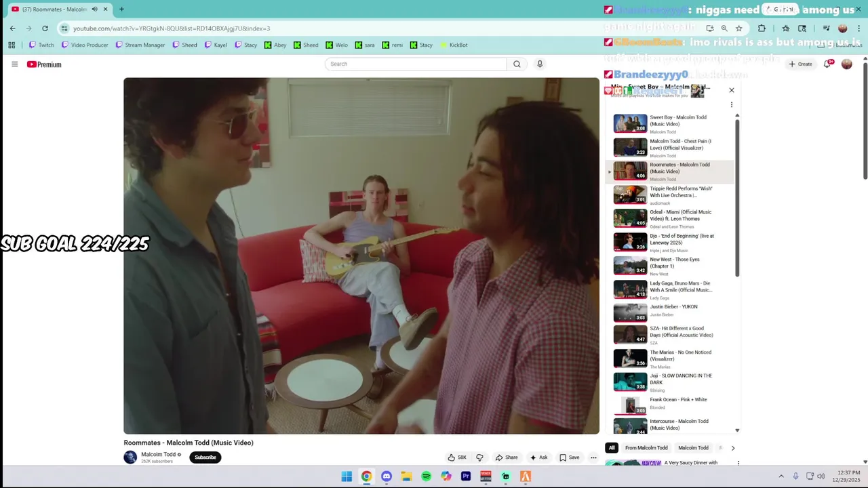Like the video with 58K likes
The width and height of the screenshot is (868, 488).
457,457
